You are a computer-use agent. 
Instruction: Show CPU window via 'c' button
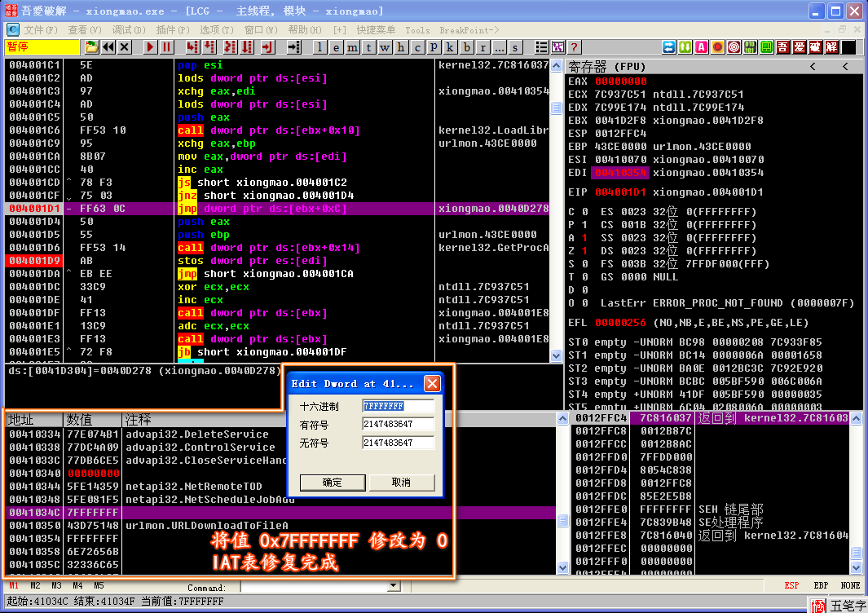point(417,47)
